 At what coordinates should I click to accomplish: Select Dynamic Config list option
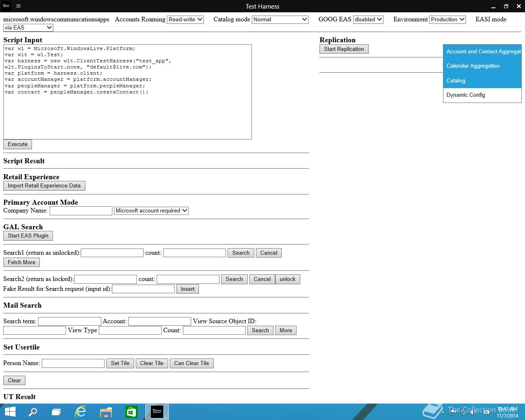(482, 95)
